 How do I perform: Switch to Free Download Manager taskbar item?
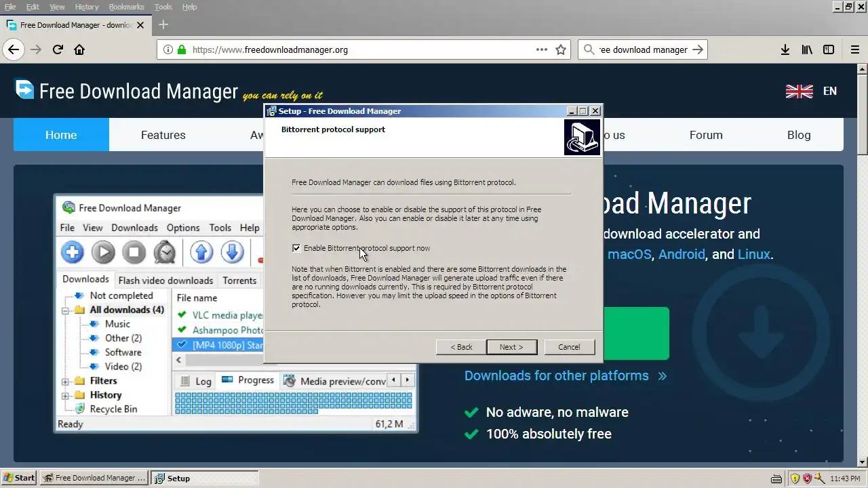coord(94,478)
